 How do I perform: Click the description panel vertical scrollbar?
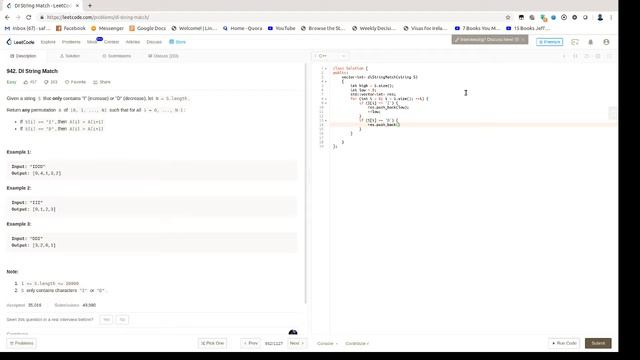pos(305,184)
